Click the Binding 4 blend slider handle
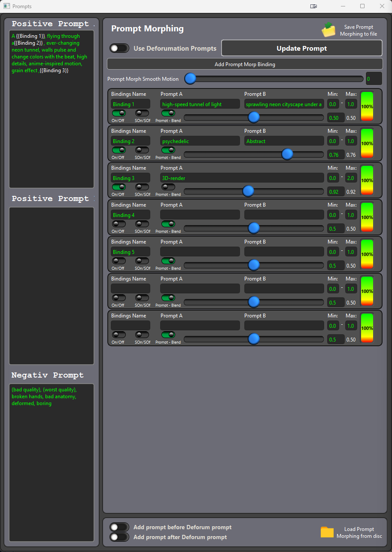The image size is (392, 552). (x=254, y=228)
